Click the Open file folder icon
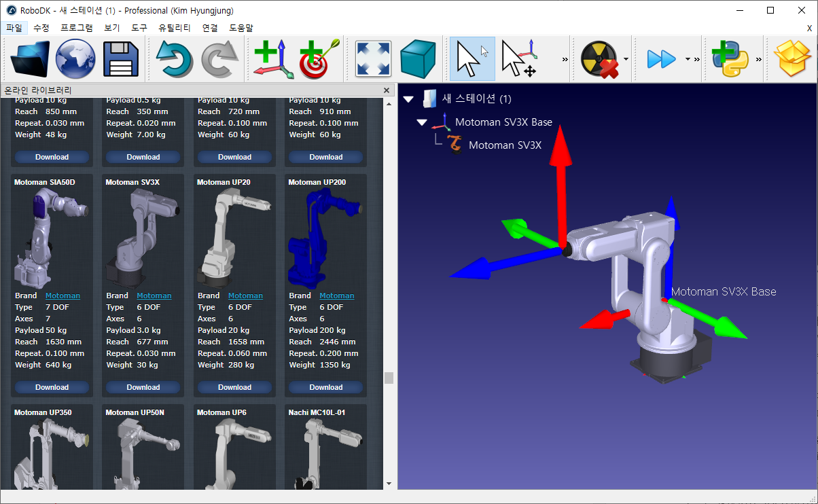Screen dimensions: 818x504 click(x=30, y=59)
